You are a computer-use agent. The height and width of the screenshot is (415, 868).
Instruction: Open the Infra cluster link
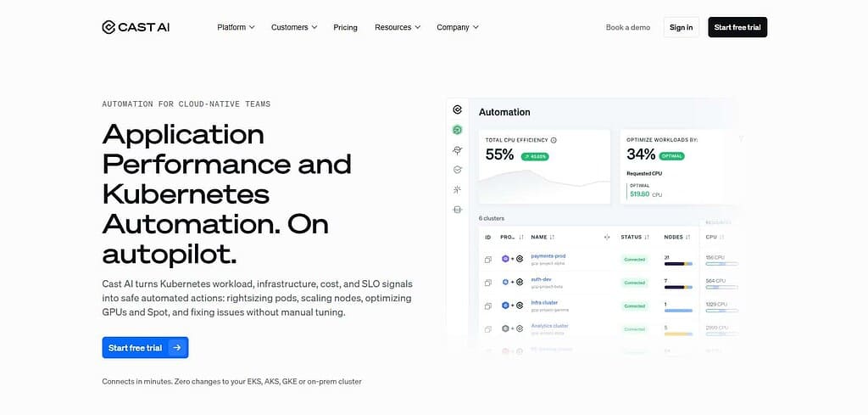click(544, 302)
